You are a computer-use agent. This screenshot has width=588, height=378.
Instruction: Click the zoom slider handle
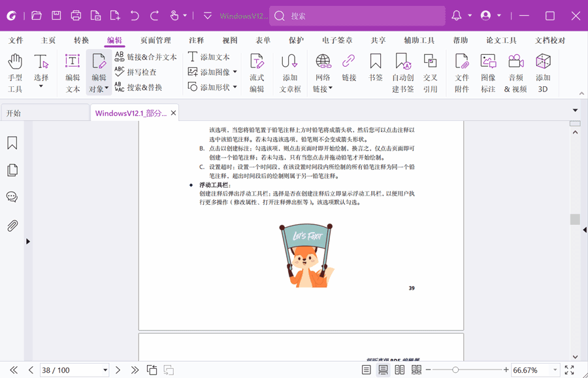click(455, 370)
